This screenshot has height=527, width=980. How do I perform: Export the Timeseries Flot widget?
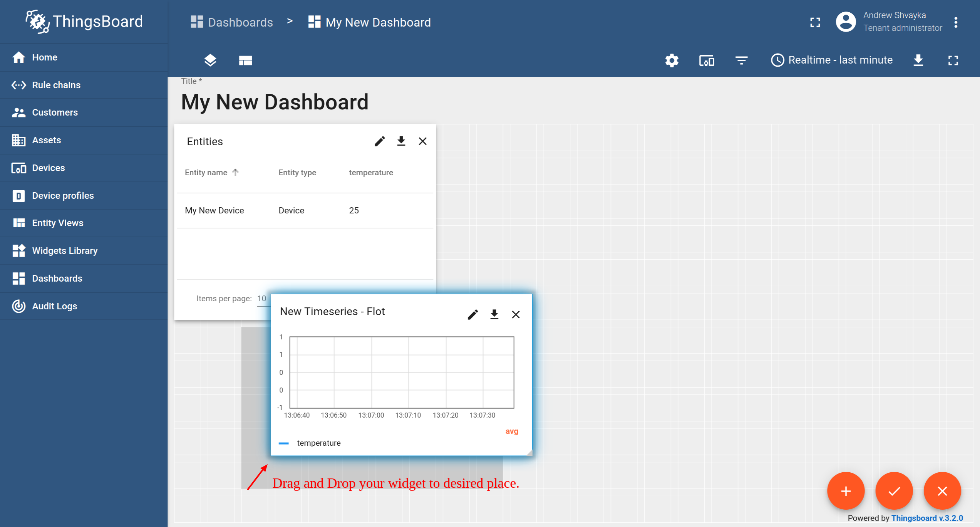[x=494, y=315]
